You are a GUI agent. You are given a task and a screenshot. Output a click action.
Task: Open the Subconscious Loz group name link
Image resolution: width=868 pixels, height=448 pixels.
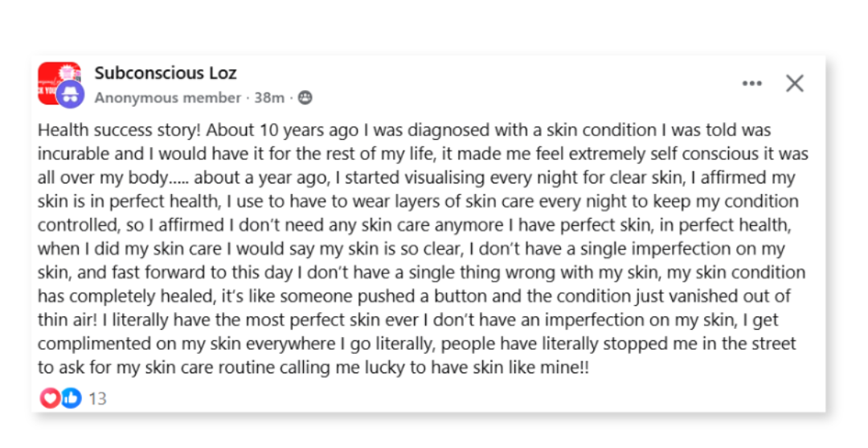click(x=166, y=73)
